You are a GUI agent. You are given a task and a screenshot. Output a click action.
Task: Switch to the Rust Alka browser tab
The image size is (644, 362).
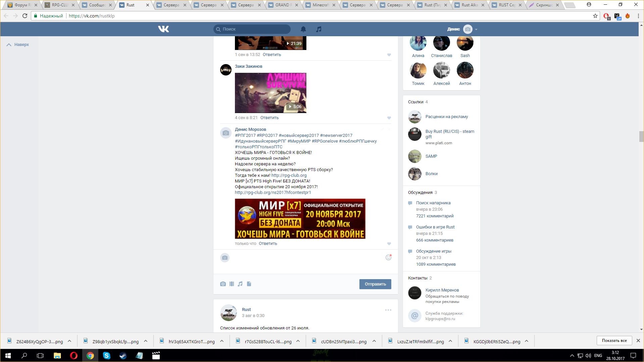[x=469, y=5]
